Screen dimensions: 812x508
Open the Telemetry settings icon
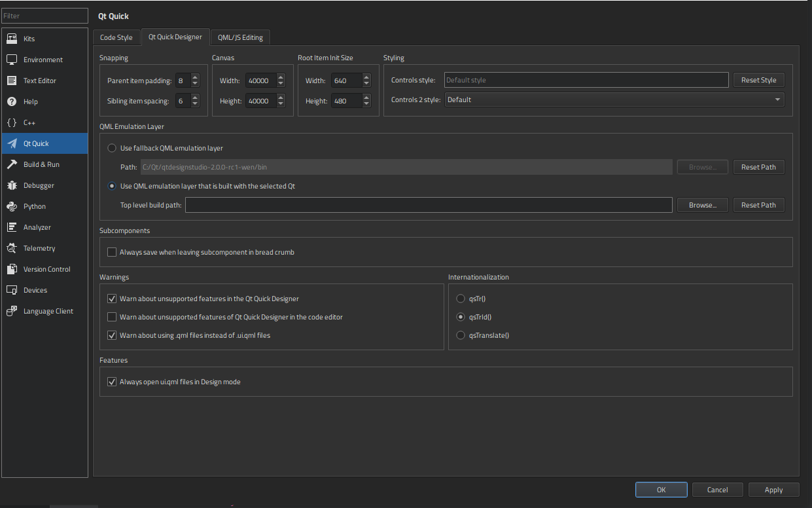12,248
